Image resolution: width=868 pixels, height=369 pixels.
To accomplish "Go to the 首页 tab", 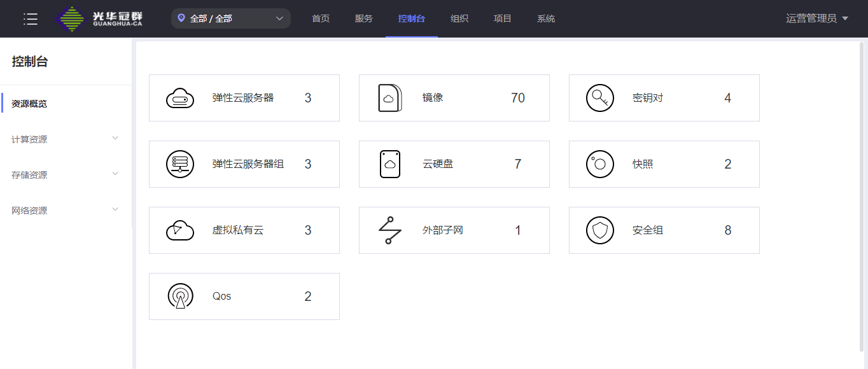I will pyautogui.click(x=321, y=18).
